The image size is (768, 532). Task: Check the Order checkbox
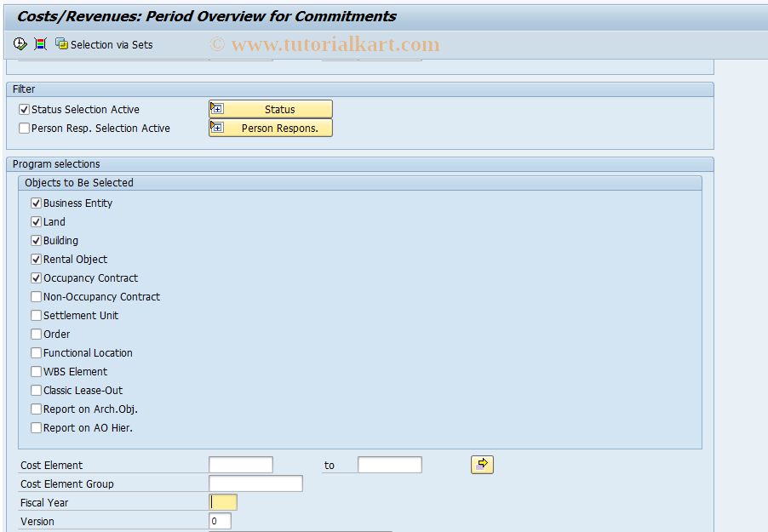tap(36, 334)
